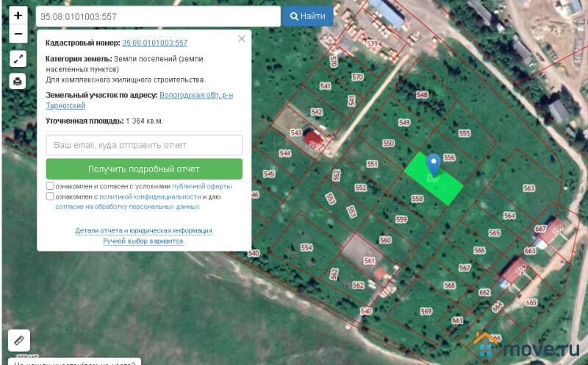Close the parcel info popup
Image resolution: width=588 pixels, height=365 pixels.
tap(242, 39)
